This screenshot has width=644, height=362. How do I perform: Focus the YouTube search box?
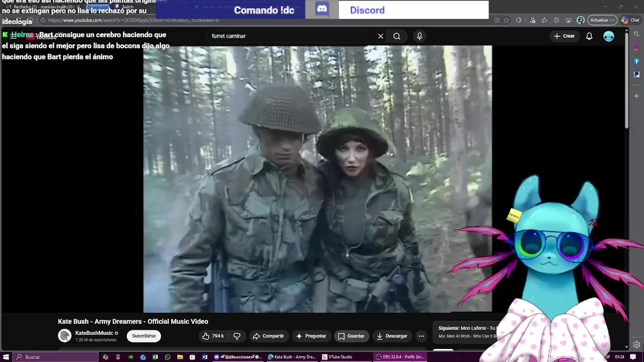pyautogui.click(x=292, y=36)
